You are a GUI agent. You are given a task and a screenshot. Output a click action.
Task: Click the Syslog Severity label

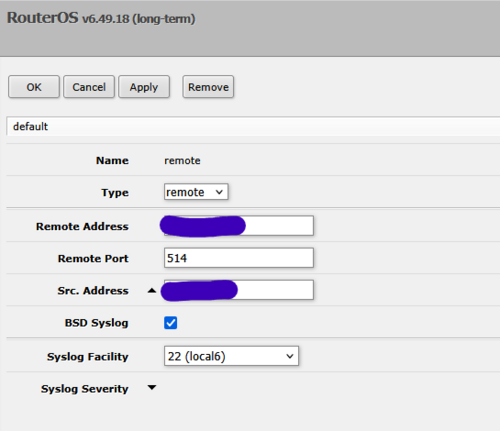pyautogui.click(x=85, y=389)
